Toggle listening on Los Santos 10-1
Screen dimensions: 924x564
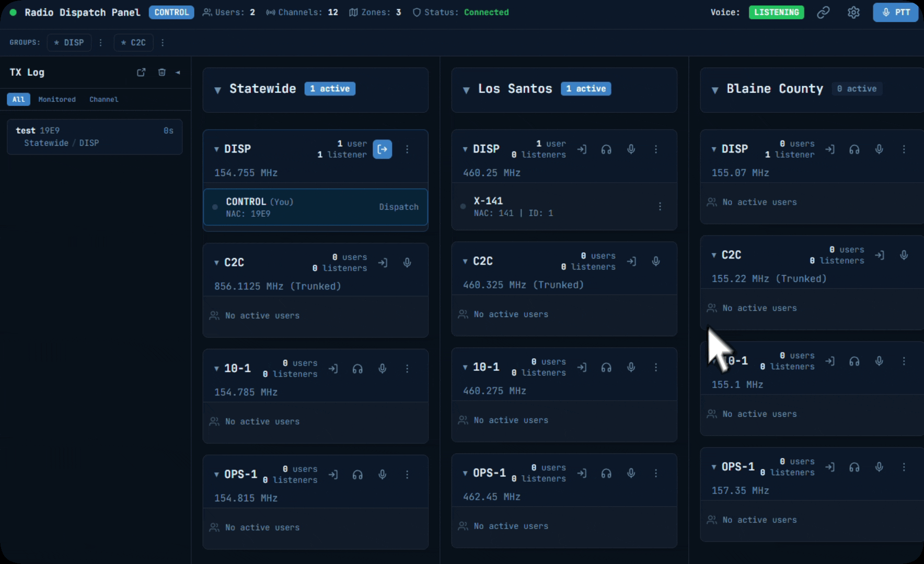(606, 368)
